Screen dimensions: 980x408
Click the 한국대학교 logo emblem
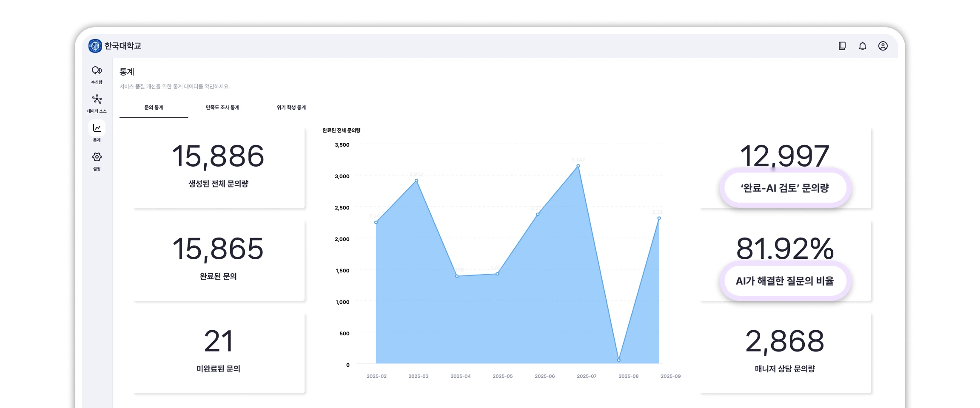pyautogui.click(x=95, y=46)
